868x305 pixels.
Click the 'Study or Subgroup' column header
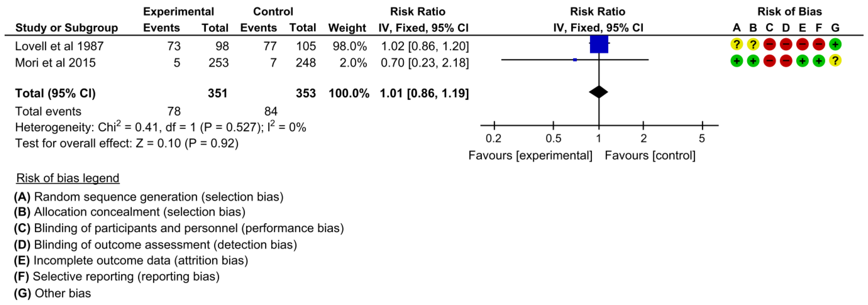67,28
